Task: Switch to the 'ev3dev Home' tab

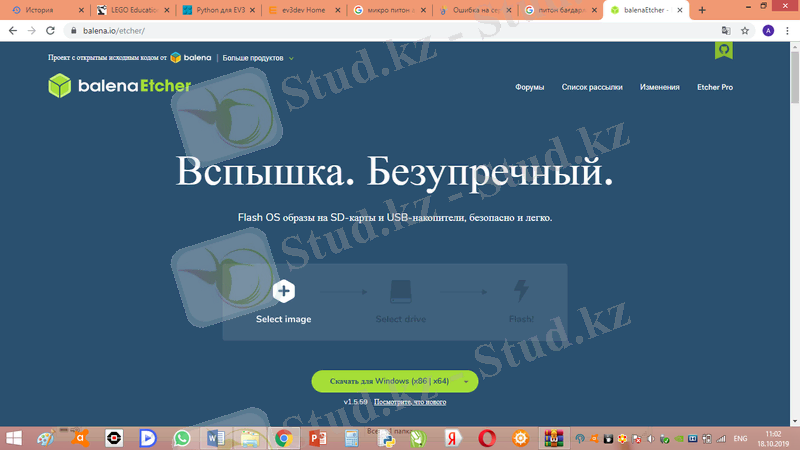Action: (303, 10)
